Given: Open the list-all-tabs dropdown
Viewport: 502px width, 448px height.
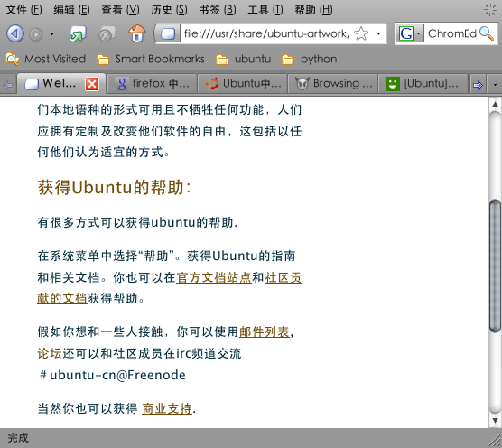Looking at the screenshot, I should 495,85.
